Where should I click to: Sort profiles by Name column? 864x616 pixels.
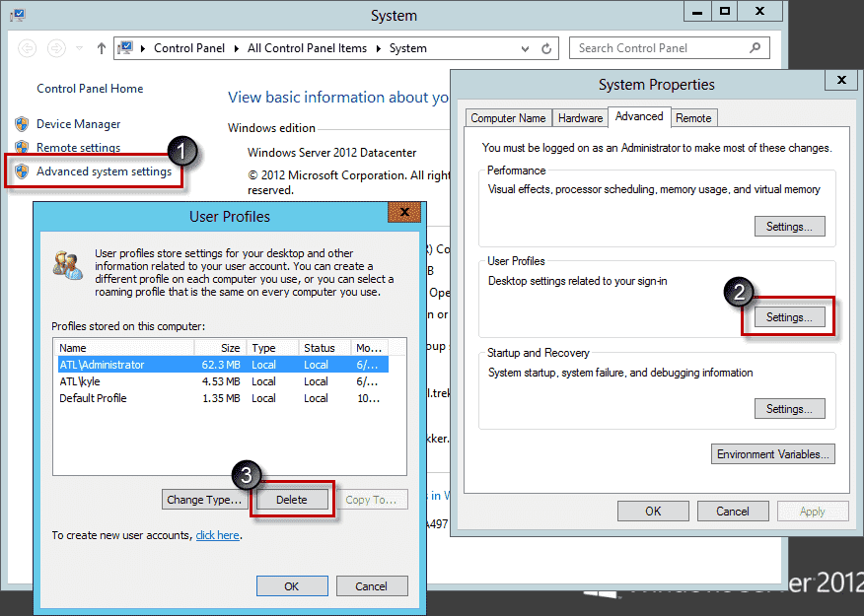coord(124,348)
